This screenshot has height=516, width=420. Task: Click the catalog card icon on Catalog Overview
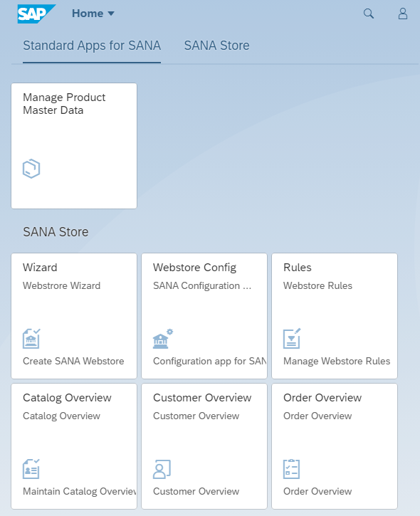coord(31,468)
